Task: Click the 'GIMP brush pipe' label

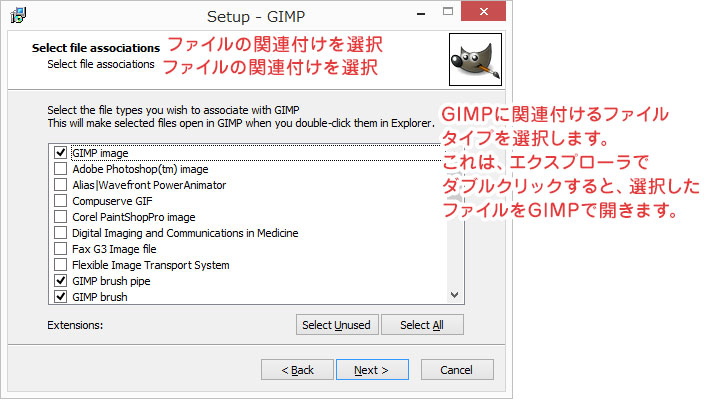Action: [x=111, y=281]
